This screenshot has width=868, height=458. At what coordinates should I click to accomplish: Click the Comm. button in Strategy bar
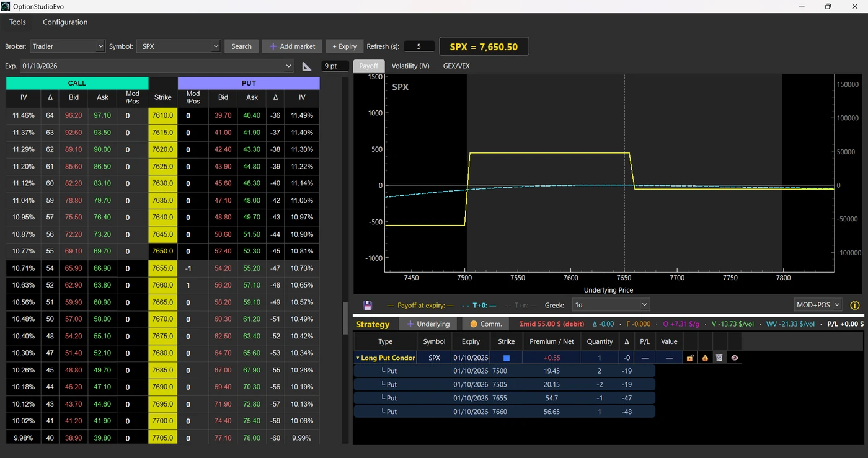(486, 324)
